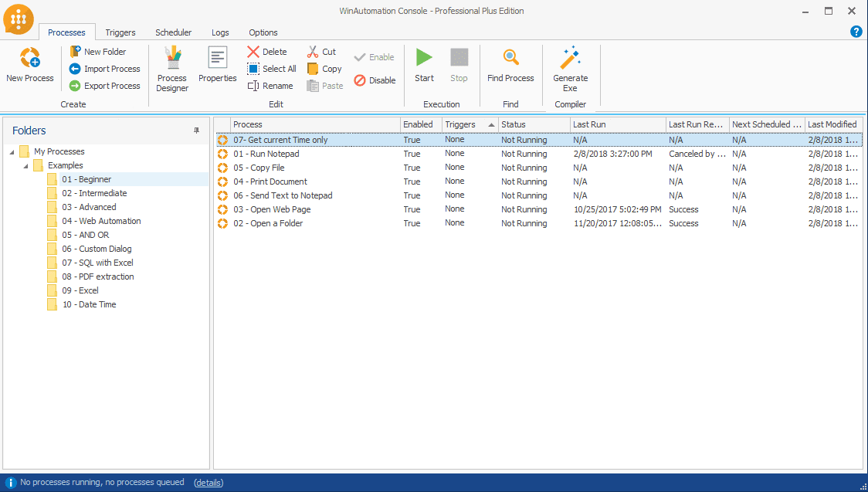
Task: Click the info icon in status bar
Action: tap(10, 483)
